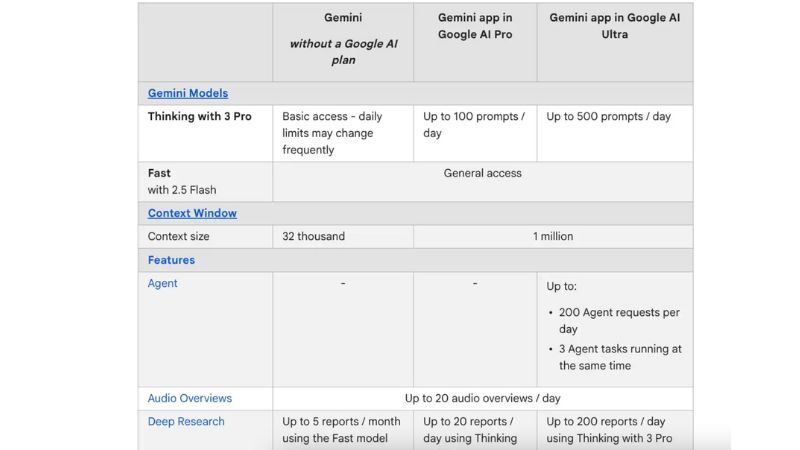The image size is (800, 450).
Task: Open the Audio Overviews link
Action: [190, 398]
